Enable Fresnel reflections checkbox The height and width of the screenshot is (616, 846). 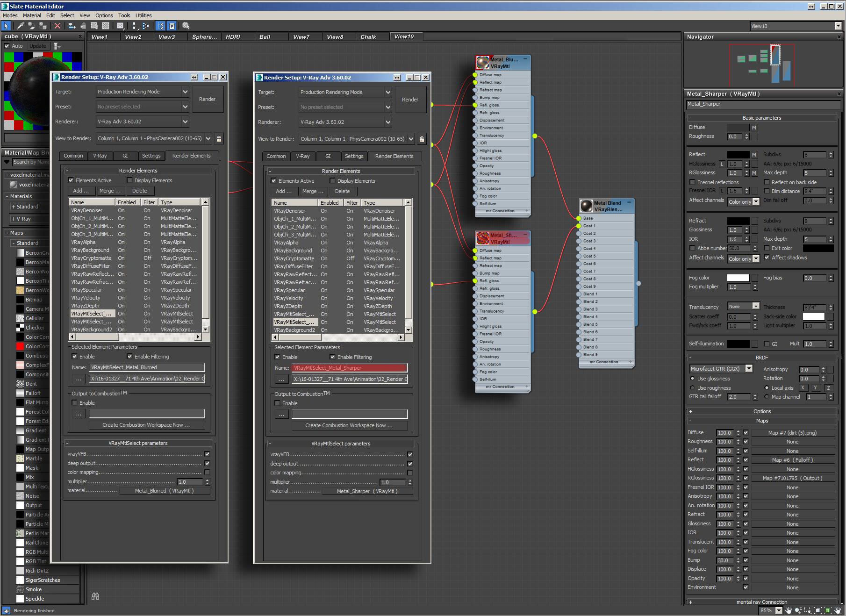(x=692, y=182)
